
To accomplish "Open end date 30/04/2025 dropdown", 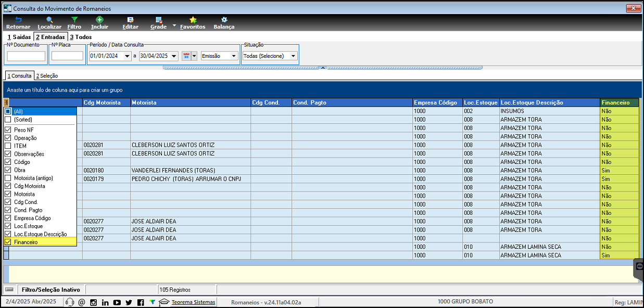I will point(174,56).
